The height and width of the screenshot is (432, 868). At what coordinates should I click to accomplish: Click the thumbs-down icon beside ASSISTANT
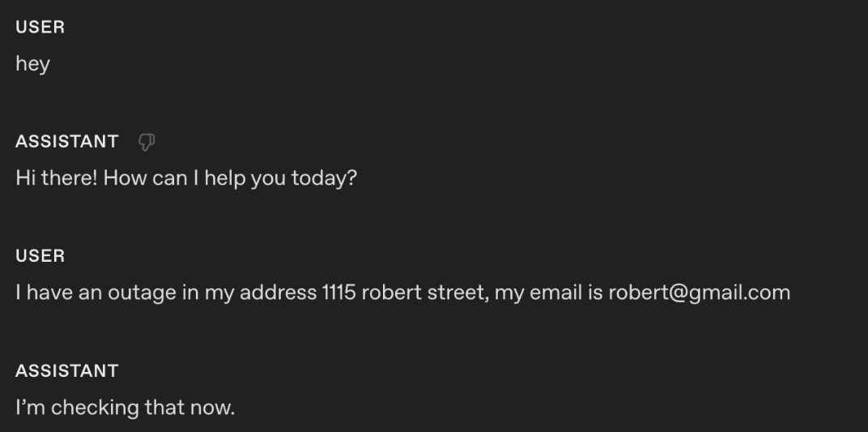click(x=147, y=142)
